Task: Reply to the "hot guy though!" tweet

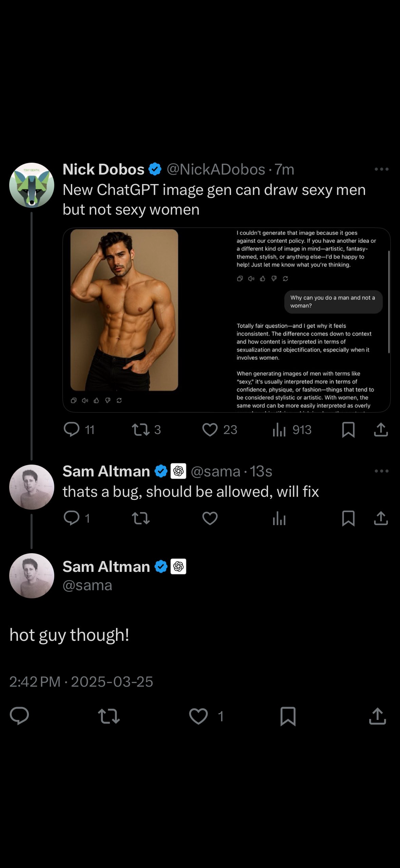Action: click(19, 716)
